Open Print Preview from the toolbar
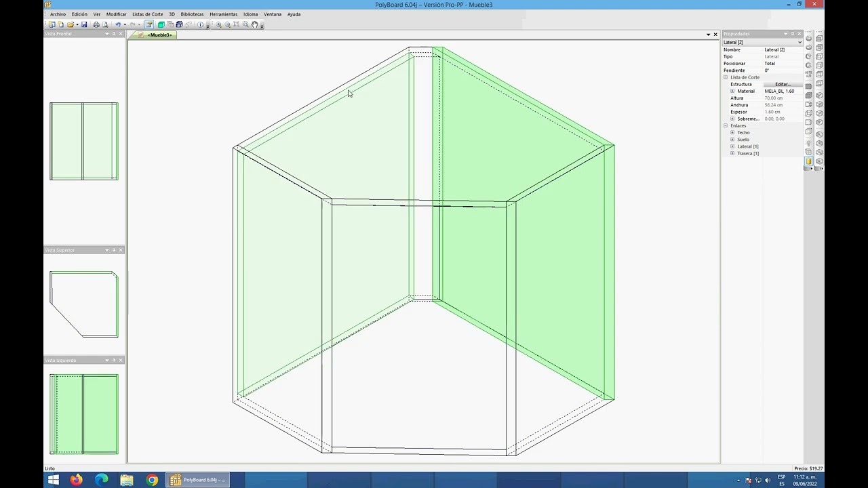 105,24
